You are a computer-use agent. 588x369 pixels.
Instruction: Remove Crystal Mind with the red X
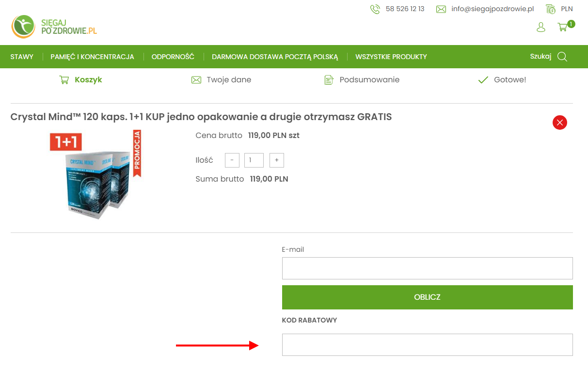[560, 123]
